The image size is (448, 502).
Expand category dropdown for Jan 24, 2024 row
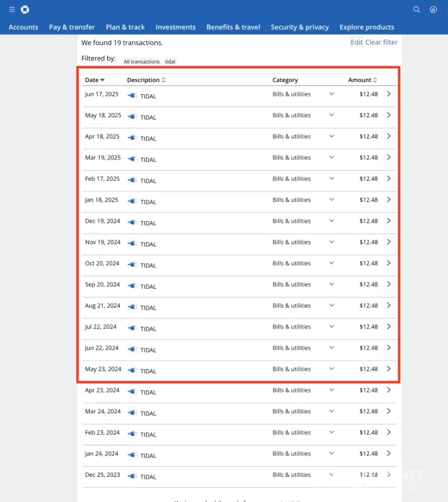(332, 453)
